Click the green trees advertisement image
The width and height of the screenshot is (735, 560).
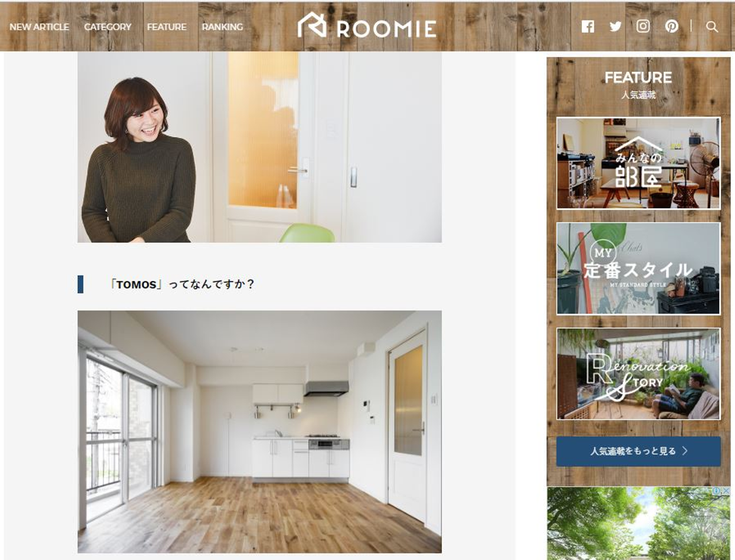tap(639, 523)
